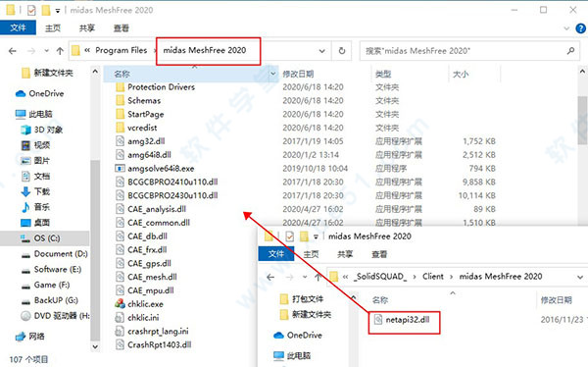This screenshot has height=367, width=588.
Task: Open the address bar history dropdown
Action: tap(321, 51)
